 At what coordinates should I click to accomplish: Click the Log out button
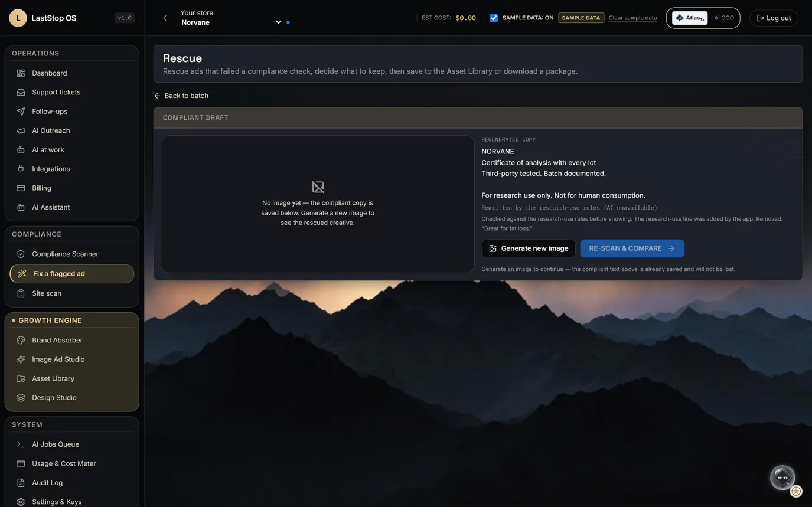click(x=774, y=18)
